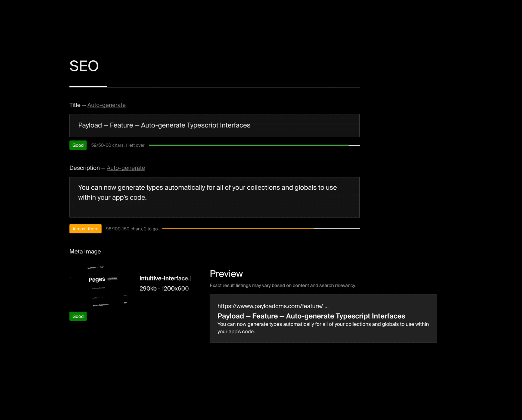The image size is (522, 420).
Task: Click the 59/50-60 chars counter text
Action: pyautogui.click(x=117, y=145)
